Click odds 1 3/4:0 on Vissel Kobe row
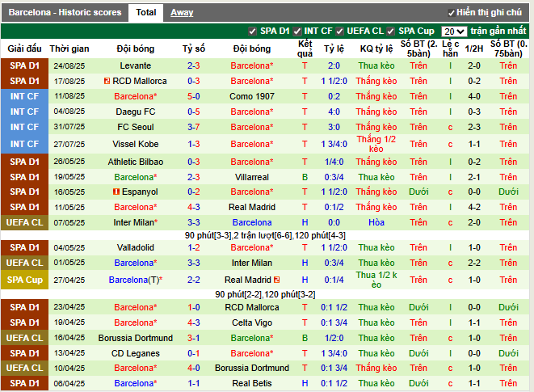Image resolution: width=534 pixels, height=392 pixels. pos(334,144)
